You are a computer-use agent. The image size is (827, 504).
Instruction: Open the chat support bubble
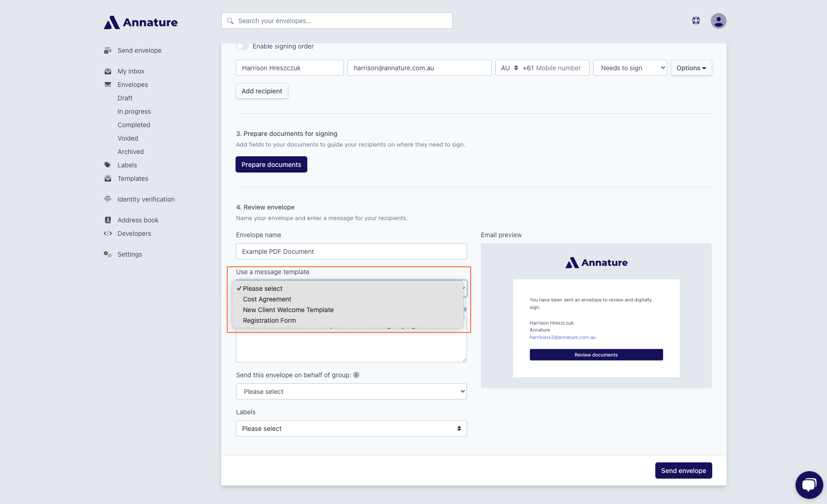click(809, 485)
